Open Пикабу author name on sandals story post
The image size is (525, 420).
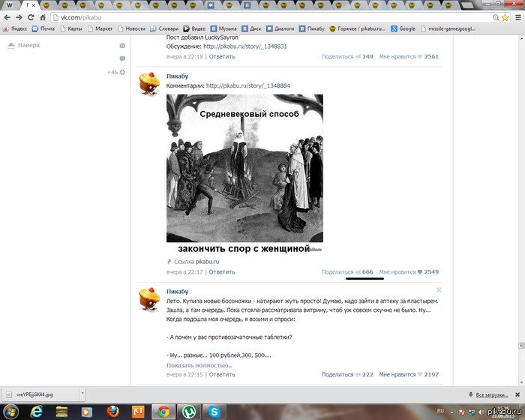(178, 292)
